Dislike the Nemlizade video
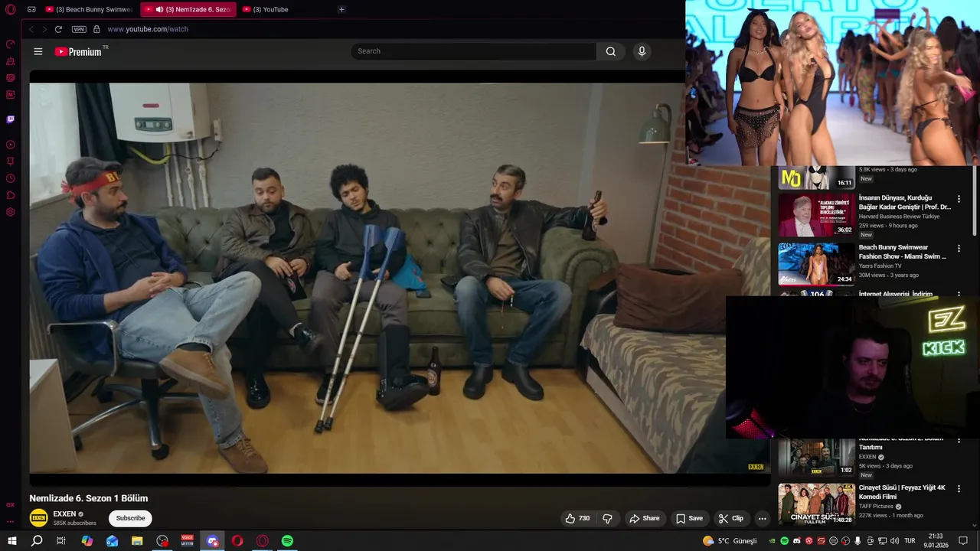The image size is (980, 551). [607, 518]
